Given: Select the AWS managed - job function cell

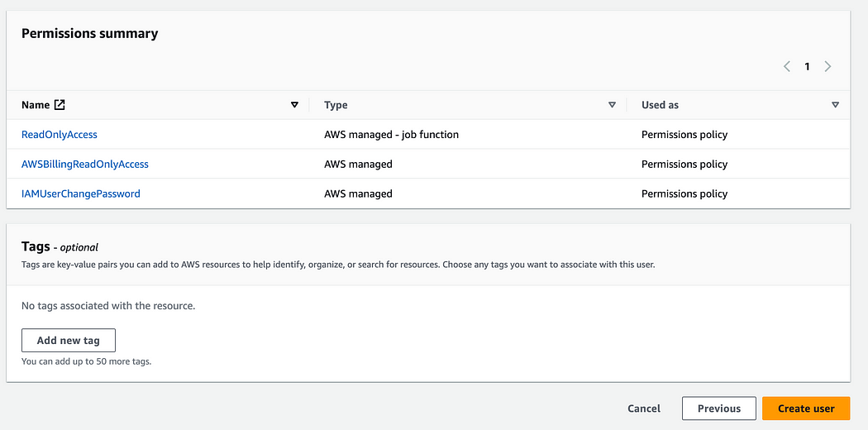Looking at the screenshot, I should point(391,135).
